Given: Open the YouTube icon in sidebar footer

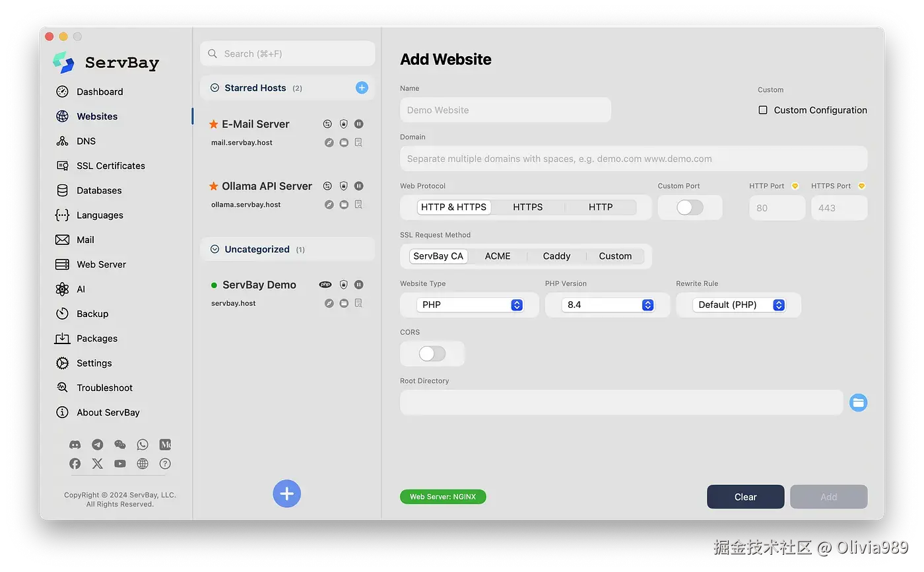Looking at the screenshot, I should pyautogui.click(x=120, y=464).
